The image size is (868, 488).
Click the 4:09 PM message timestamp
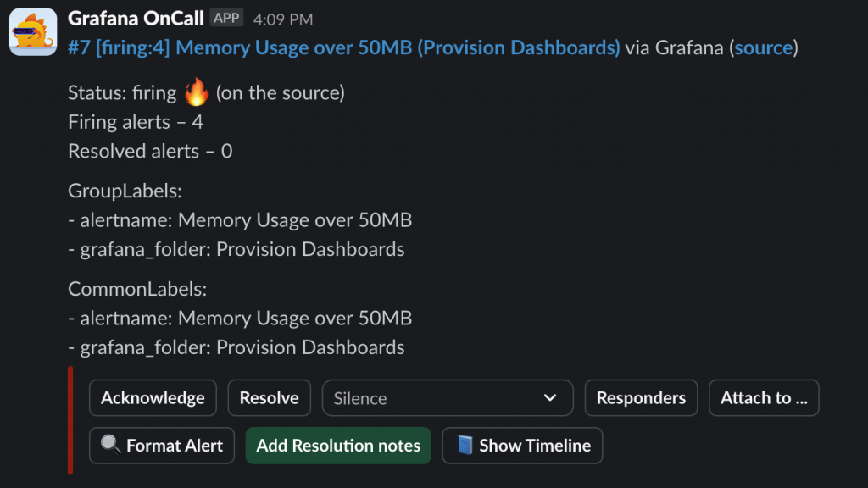pyautogui.click(x=283, y=19)
